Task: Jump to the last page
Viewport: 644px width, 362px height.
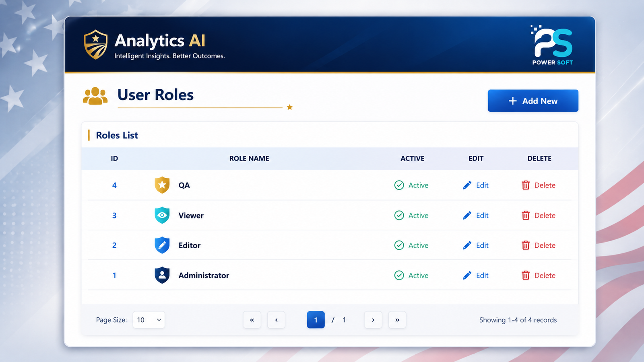Action: point(397,320)
